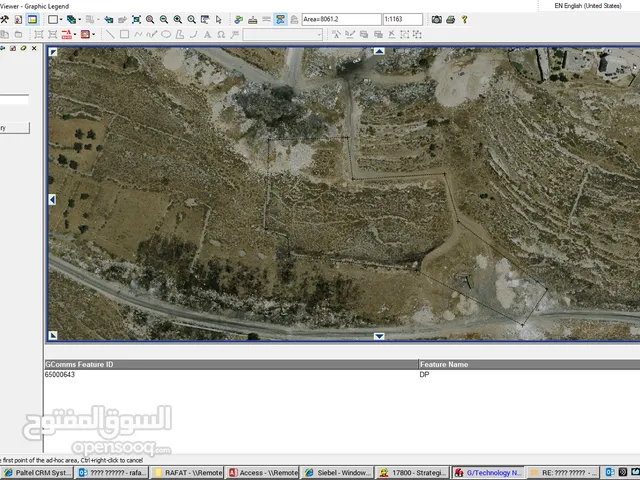The image size is (640, 480).
Task: Select the DP feature name cell
Action: 424,375
